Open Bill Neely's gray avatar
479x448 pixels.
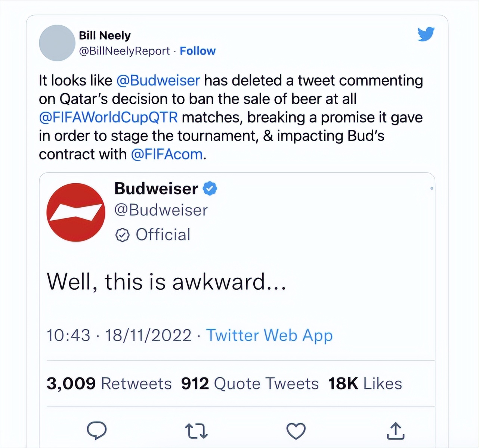click(x=57, y=43)
